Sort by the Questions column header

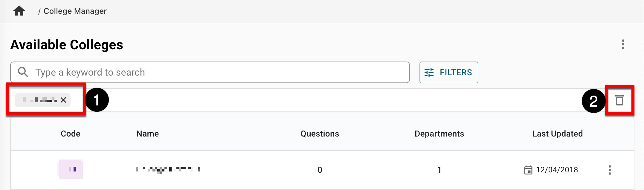click(x=320, y=134)
